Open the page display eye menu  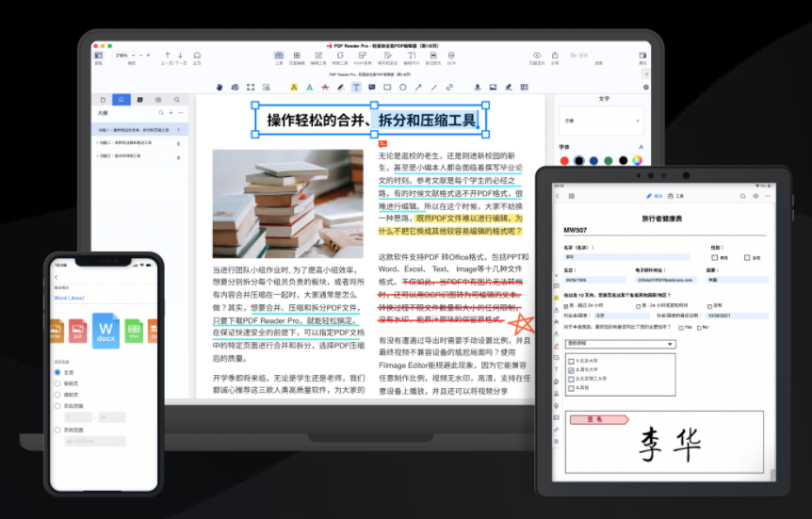click(537, 57)
